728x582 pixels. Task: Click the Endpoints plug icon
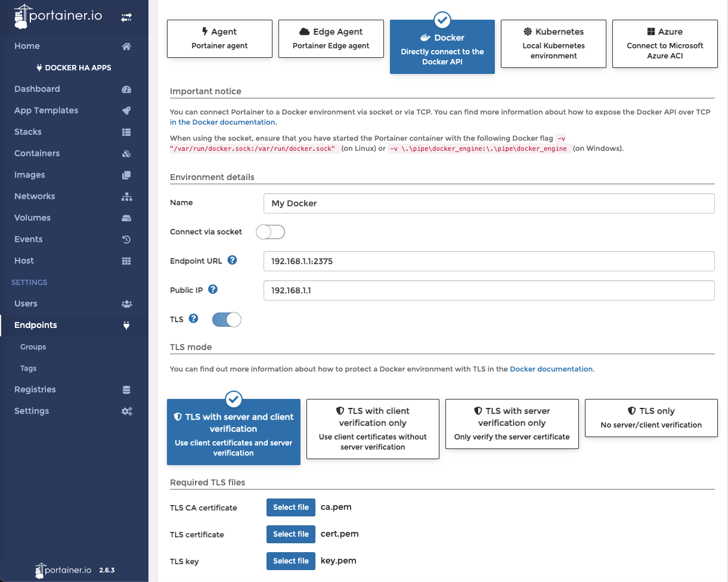[126, 326]
